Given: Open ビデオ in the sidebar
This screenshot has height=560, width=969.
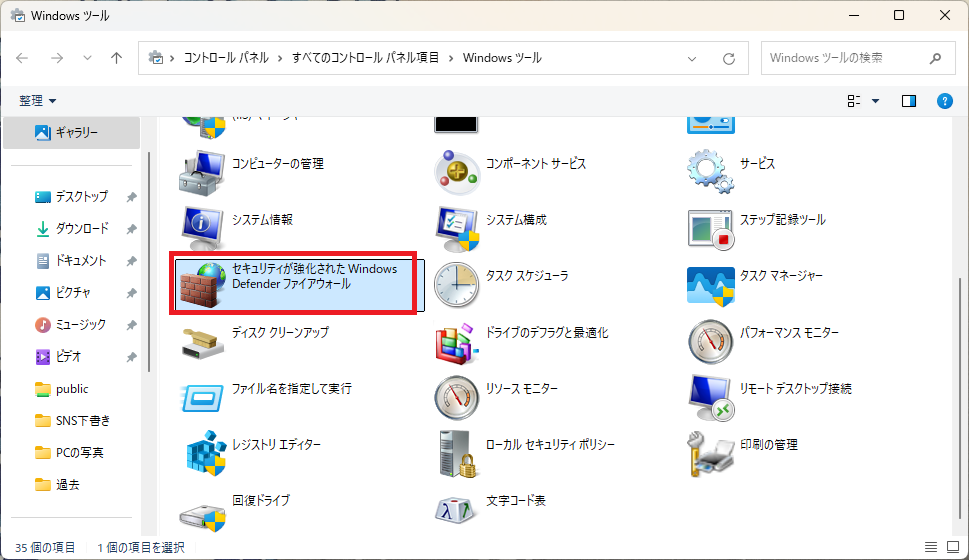Looking at the screenshot, I should 59,357.
